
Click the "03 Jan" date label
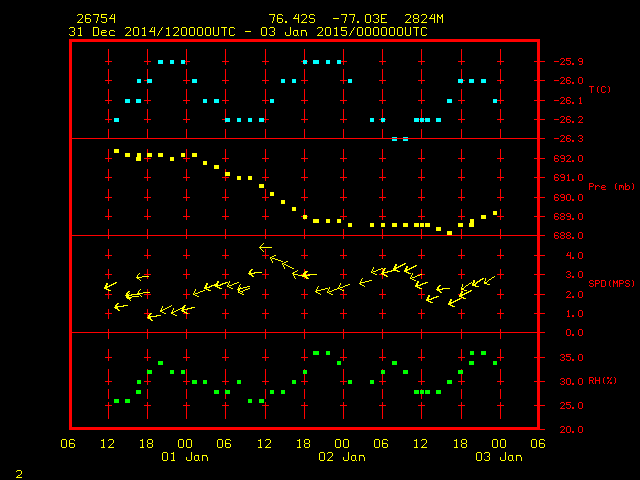[499, 457]
